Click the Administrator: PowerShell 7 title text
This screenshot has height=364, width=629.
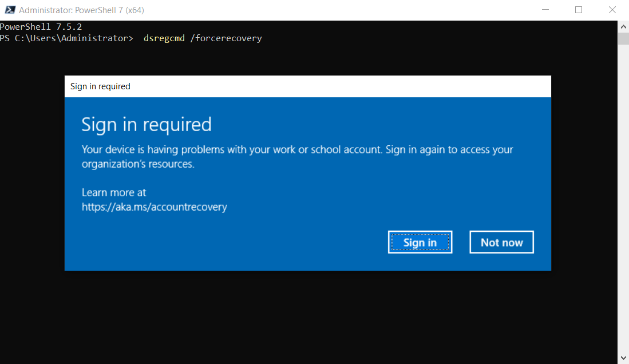(x=80, y=10)
